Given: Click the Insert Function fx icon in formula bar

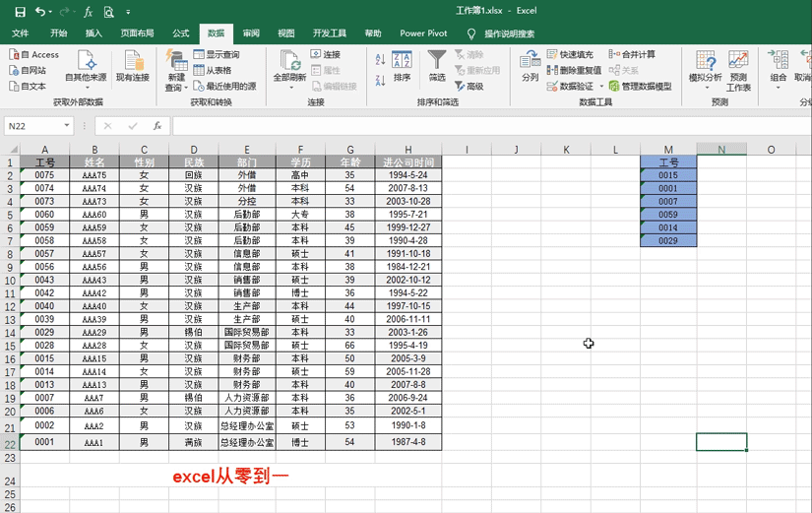Looking at the screenshot, I should (x=157, y=126).
